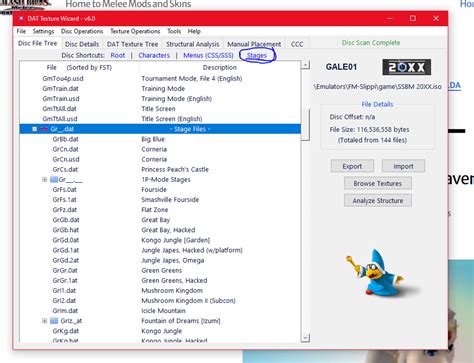Select GmTrain.dat Training Mode file
Viewport: 474px width, 363px height.
(160, 89)
